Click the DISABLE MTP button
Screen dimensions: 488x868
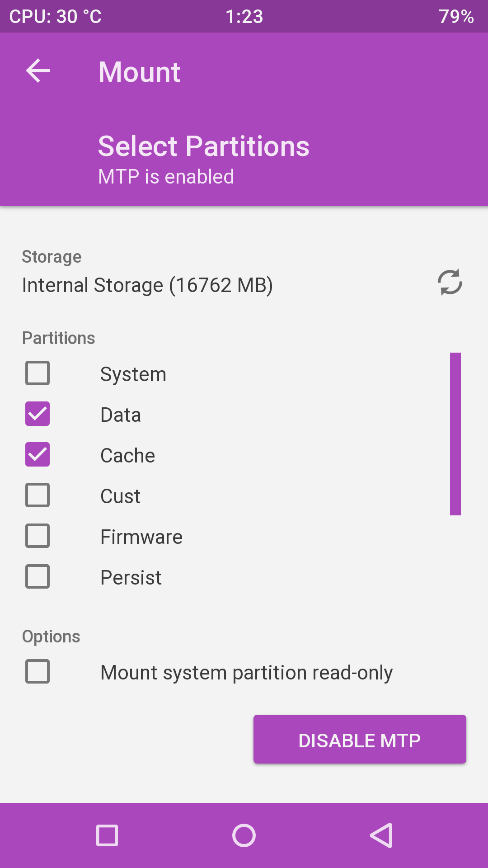click(360, 739)
